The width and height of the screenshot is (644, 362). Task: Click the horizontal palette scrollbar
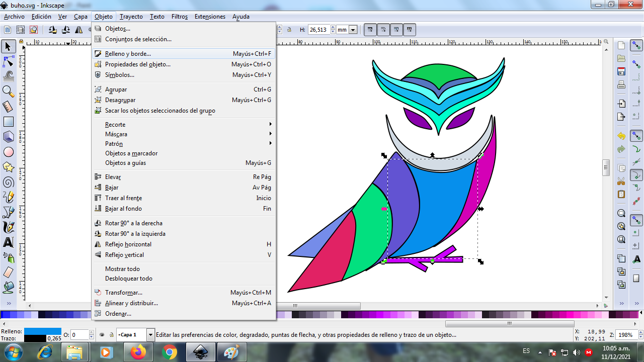[510, 324]
